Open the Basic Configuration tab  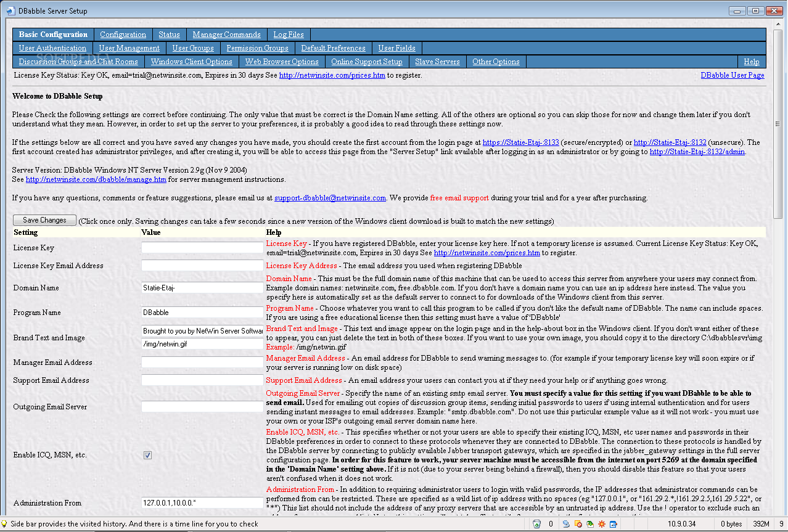[53, 35]
